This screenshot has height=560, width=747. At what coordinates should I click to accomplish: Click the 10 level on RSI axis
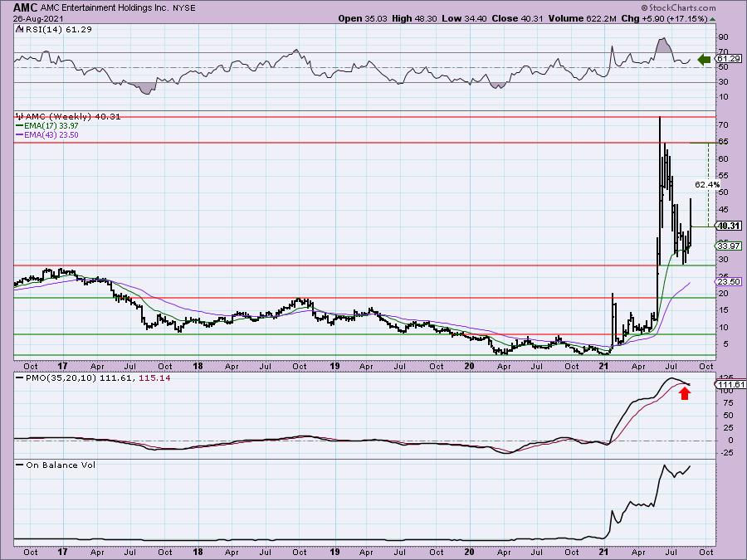click(x=723, y=97)
